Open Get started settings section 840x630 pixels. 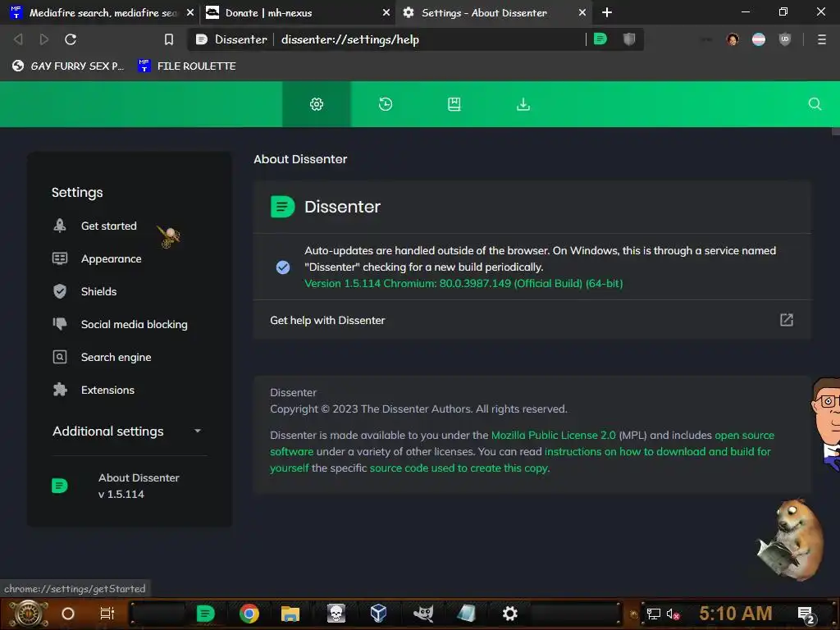109,226
